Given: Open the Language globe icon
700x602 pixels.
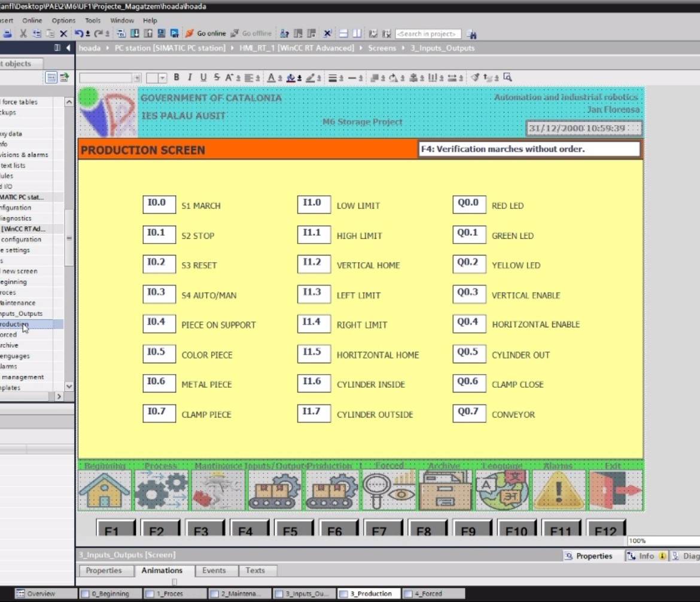Looking at the screenshot, I should 502,490.
